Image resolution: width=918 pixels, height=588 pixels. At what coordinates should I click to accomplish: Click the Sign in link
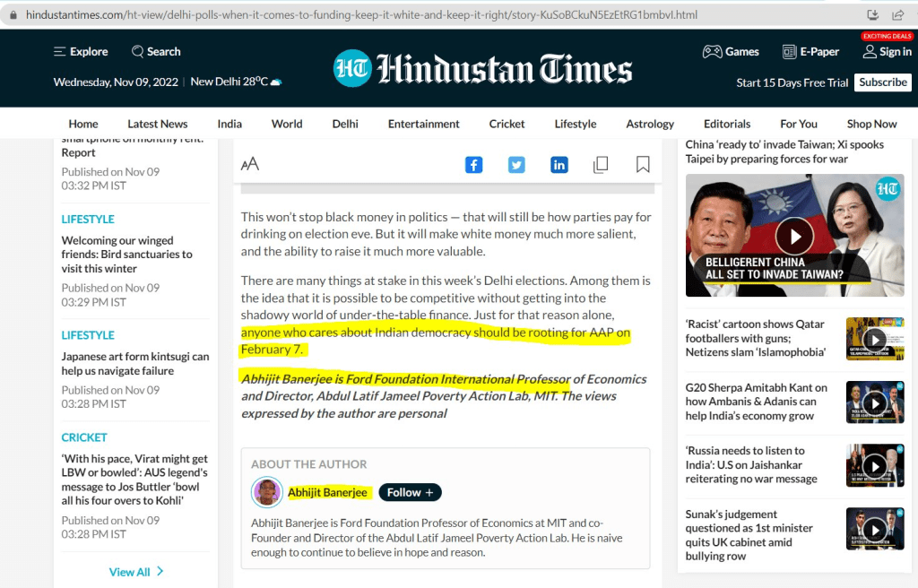pyautogui.click(x=887, y=52)
